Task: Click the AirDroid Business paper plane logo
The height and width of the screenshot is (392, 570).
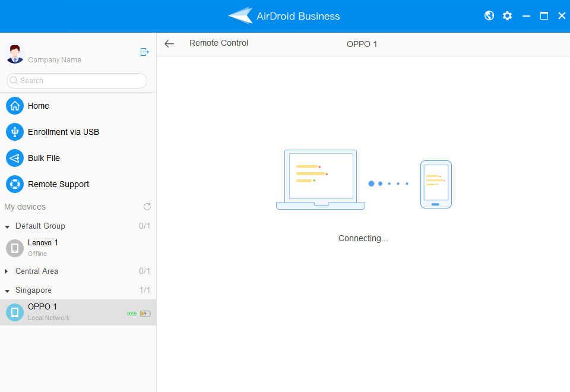Action: coord(240,15)
